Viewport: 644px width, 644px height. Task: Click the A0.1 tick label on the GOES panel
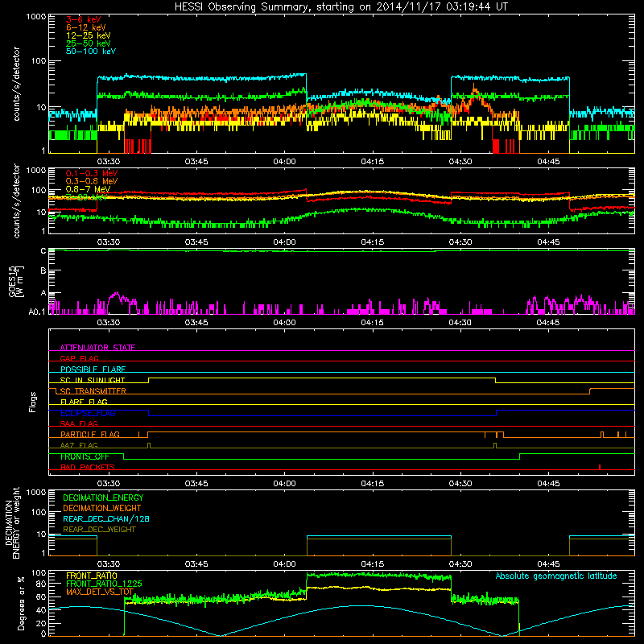click(37, 312)
